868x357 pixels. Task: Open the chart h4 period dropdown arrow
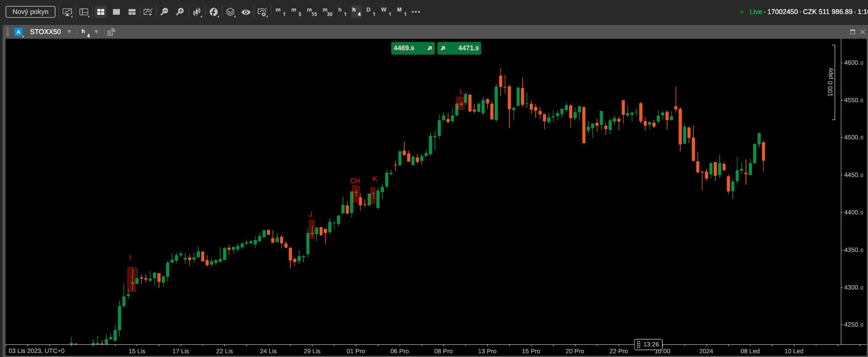tap(96, 32)
